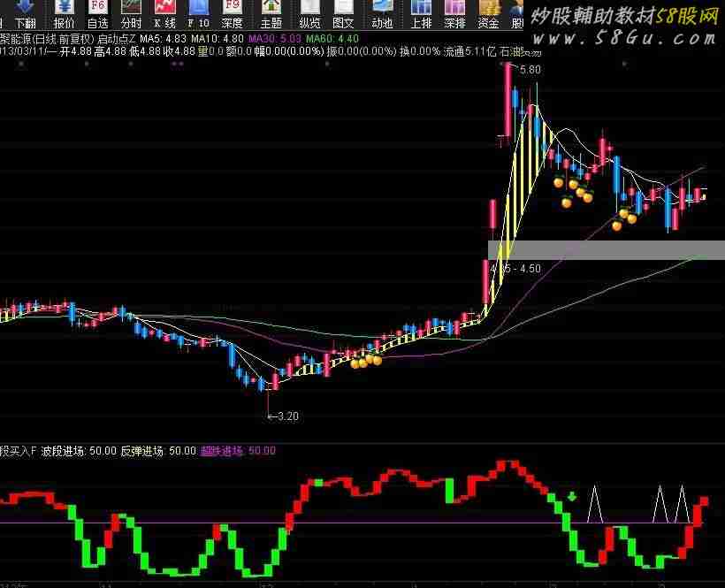
Task: Click the 收4.88 closing price text
Action: pos(179,51)
